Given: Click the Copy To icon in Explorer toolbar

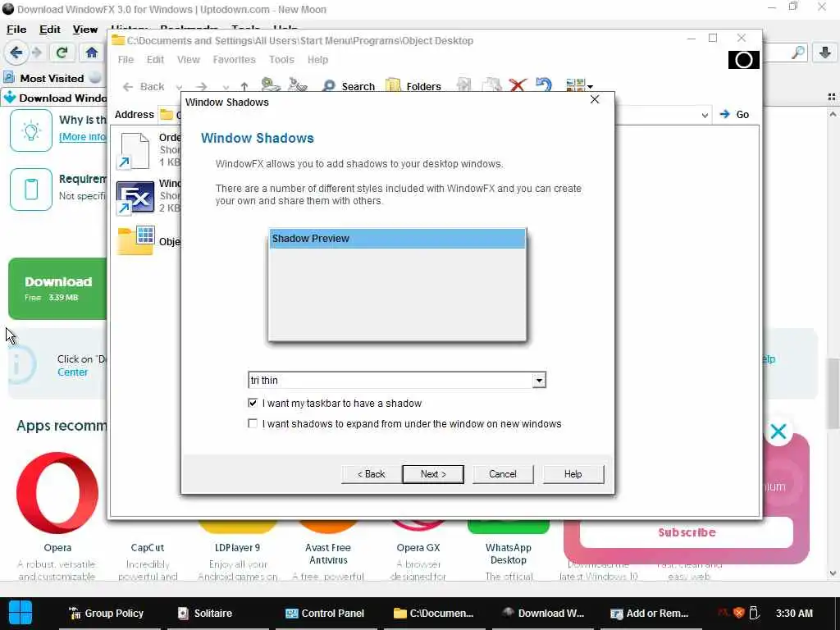Looking at the screenshot, I should coord(491,85).
